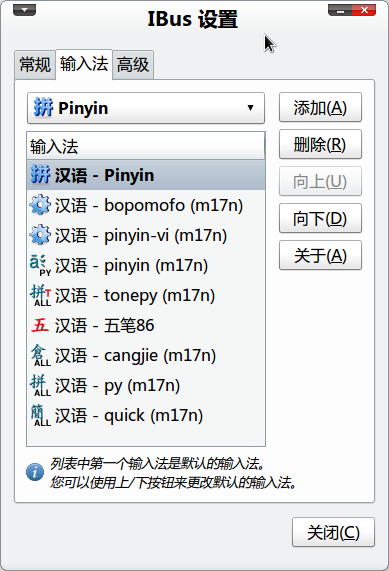389x571 pixels.
Task: Minimize the IBus 设置 window
Action: (340, 10)
